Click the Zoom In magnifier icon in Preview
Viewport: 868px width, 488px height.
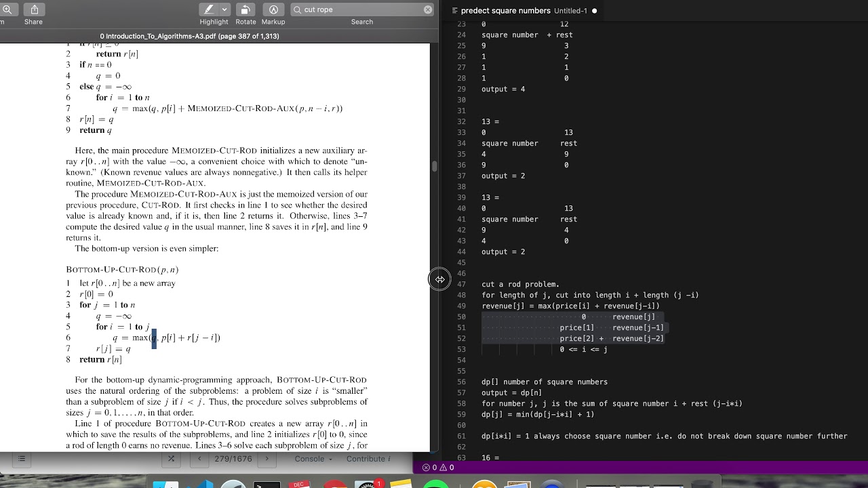click(6, 9)
